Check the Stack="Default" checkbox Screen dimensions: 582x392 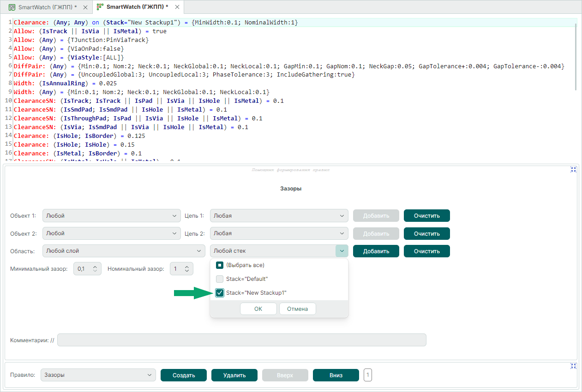click(x=220, y=279)
